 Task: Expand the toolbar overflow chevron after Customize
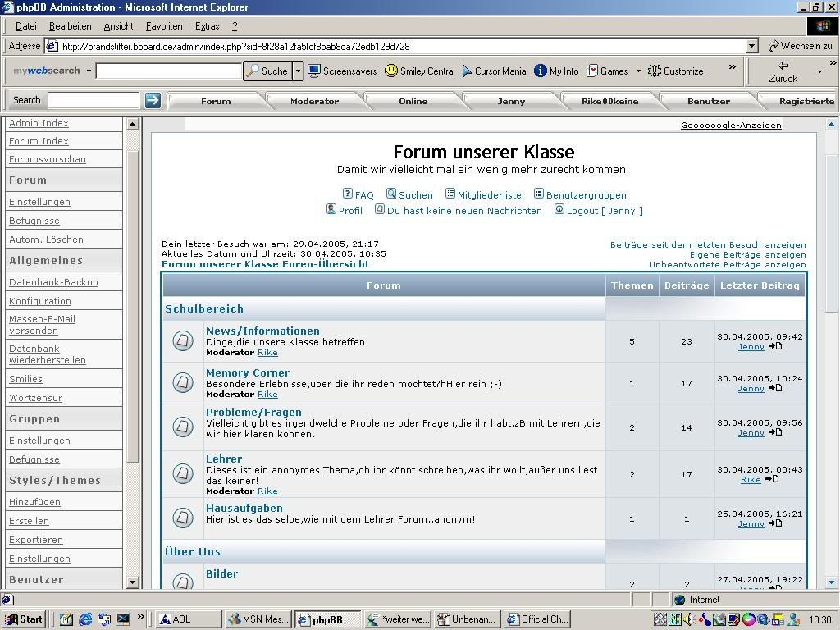(x=733, y=66)
